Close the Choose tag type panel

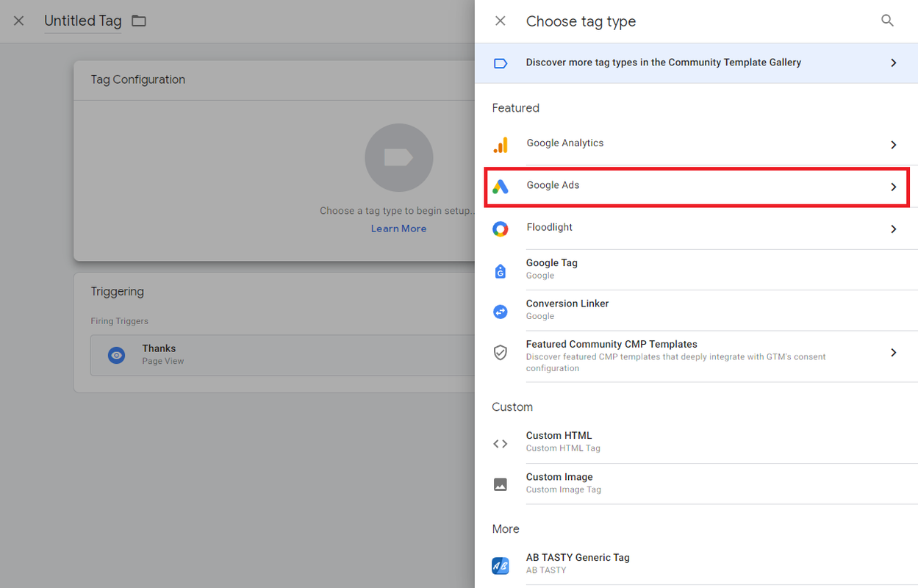coord(501,21)
